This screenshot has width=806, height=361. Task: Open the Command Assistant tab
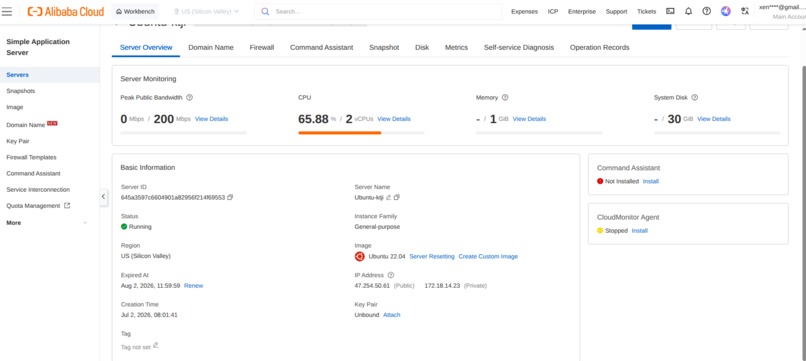pos(321,47)
